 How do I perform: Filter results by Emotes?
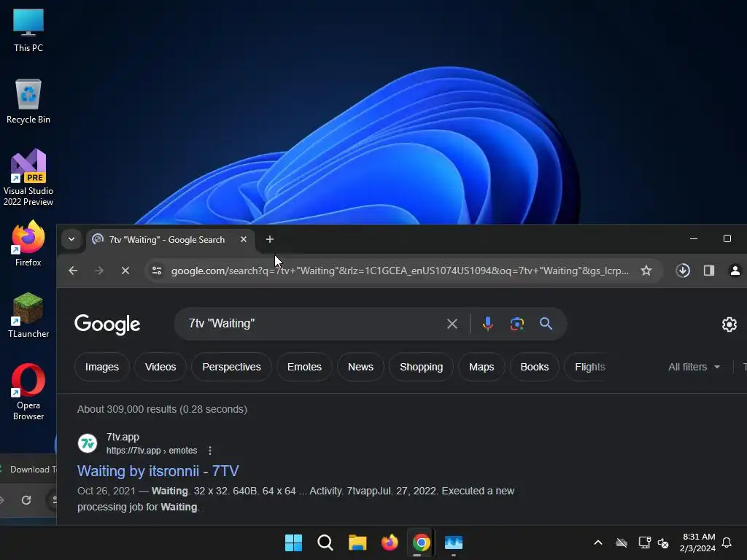coord(304,367)
